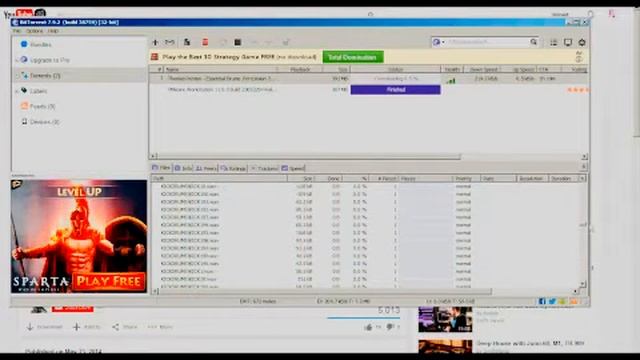
Task: Click the Upgrade to Pro icon
Action: (x=24, y=60)
